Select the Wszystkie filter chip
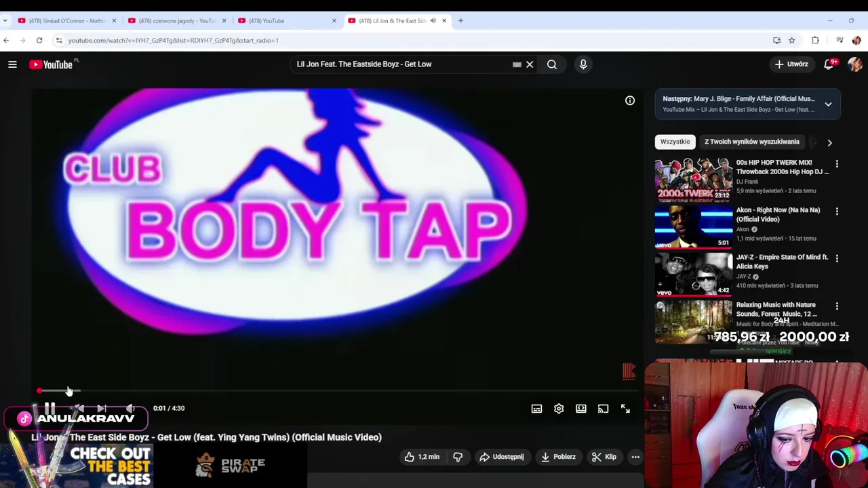This screenshot has width=868, height=488. click(x=675, y=142)
